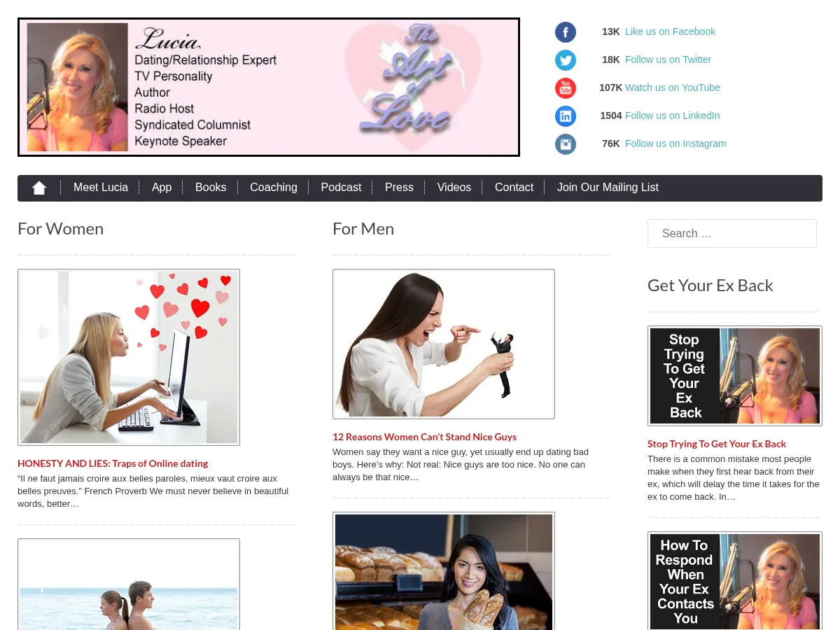Click the Twitter bird icon
The image size is (840, 630).
tap(566, 60)
